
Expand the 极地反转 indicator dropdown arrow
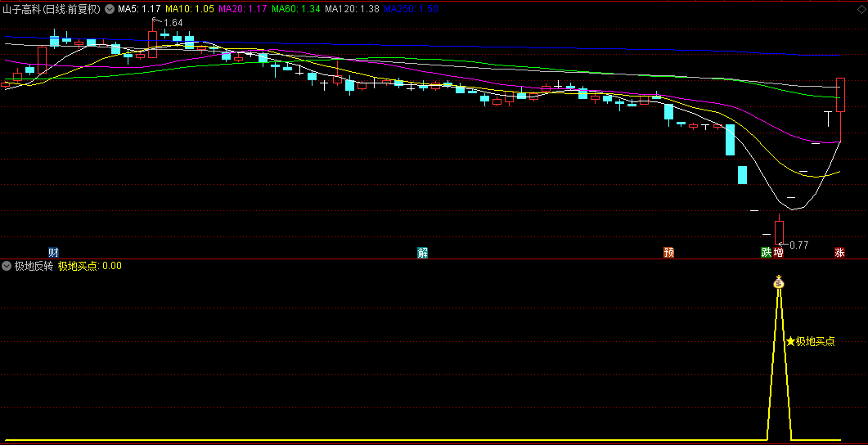pos(7,266)
